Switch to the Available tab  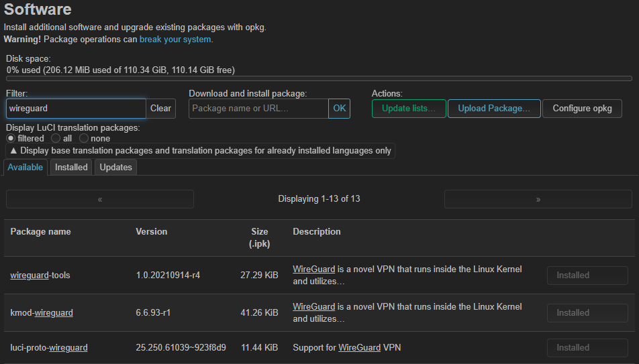26,167
